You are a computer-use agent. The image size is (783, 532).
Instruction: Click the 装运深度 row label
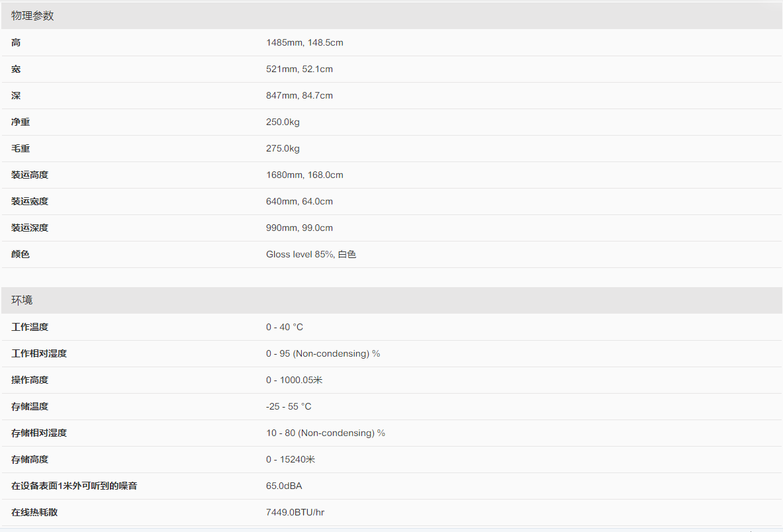click(x=30, y=228)
